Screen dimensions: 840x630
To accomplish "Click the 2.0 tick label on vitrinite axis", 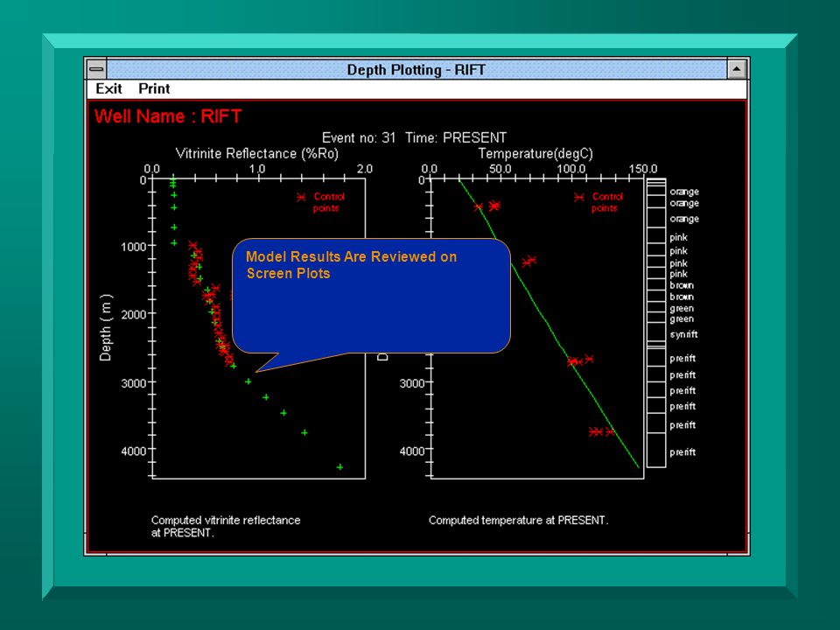I will tap(365, 169).
